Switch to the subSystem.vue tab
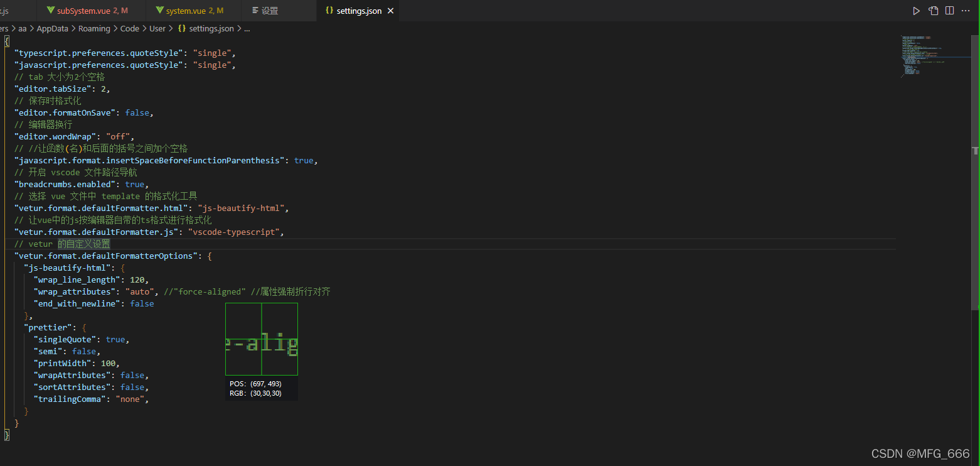 (x=92, y=11)
